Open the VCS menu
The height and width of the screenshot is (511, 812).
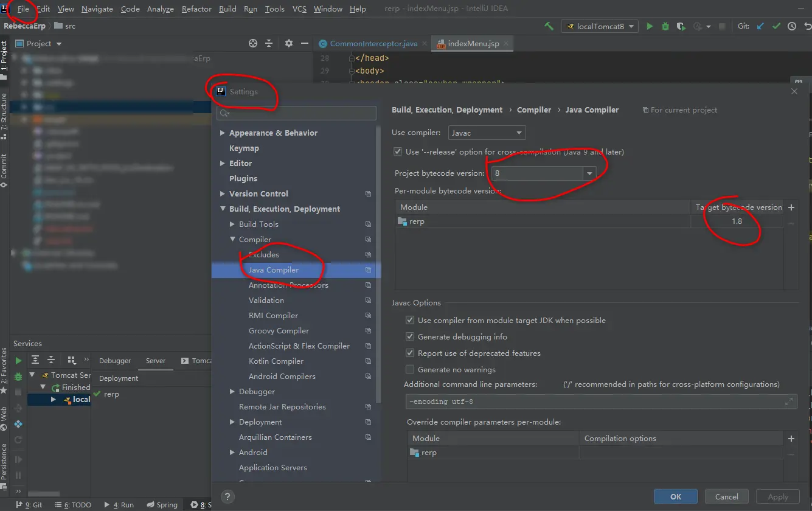point(299,9)
